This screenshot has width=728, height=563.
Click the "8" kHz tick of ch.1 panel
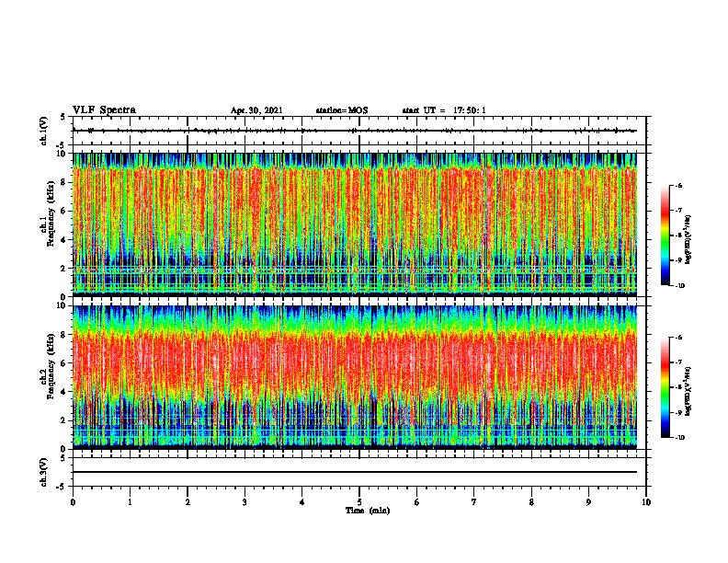tap(64, 182)
